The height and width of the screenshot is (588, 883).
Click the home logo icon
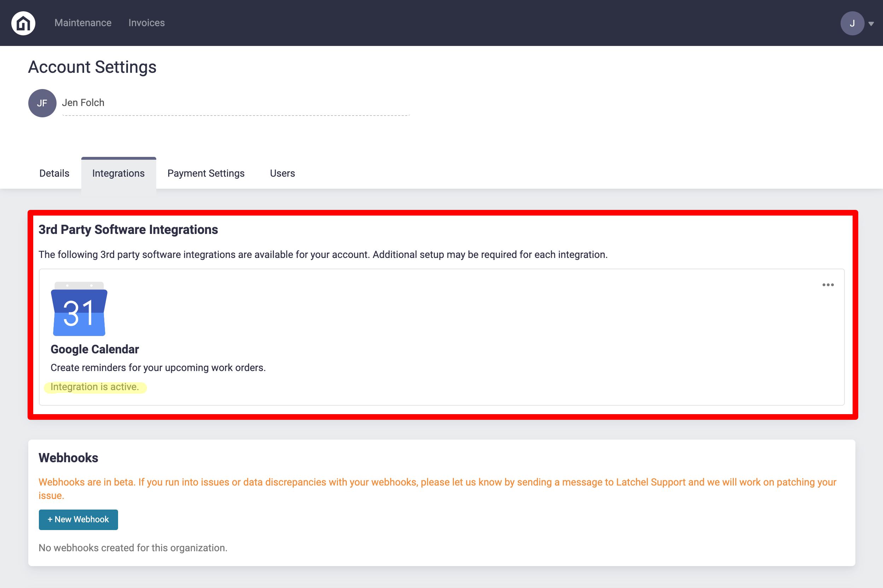(23, 23)
